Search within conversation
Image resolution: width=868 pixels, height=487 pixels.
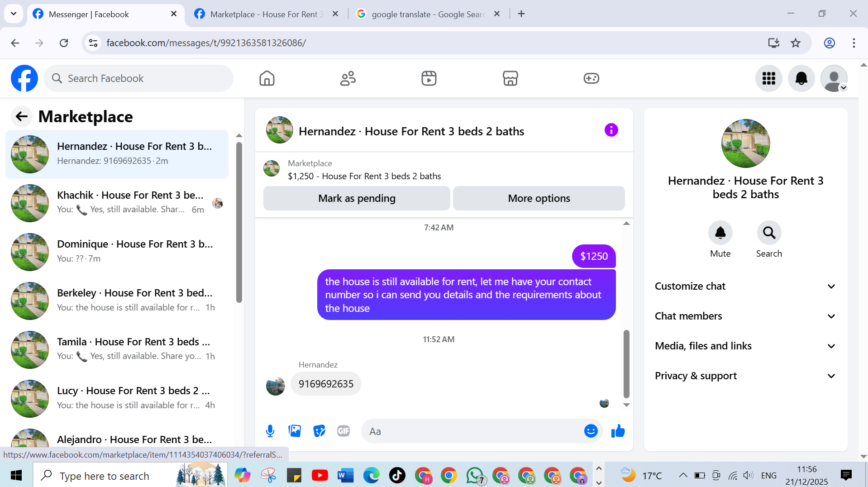(769, 233)
